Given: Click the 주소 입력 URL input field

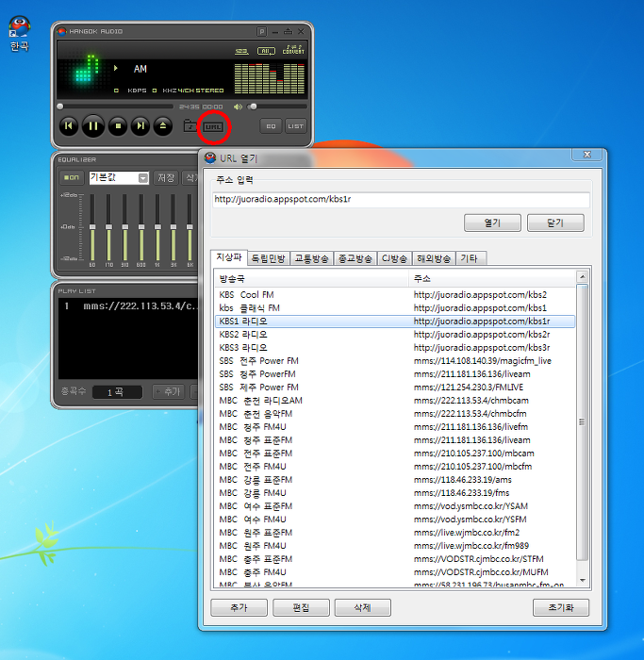Looking at the screenshot, I should tap(401, 199).
